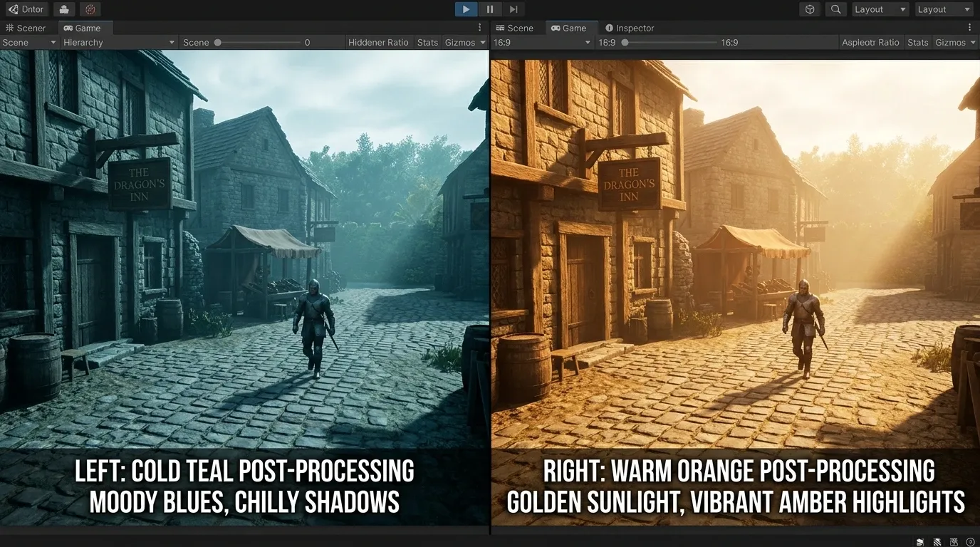Click the Aspleotr Ratio button
980x547 pixels.
coord(870,43)
